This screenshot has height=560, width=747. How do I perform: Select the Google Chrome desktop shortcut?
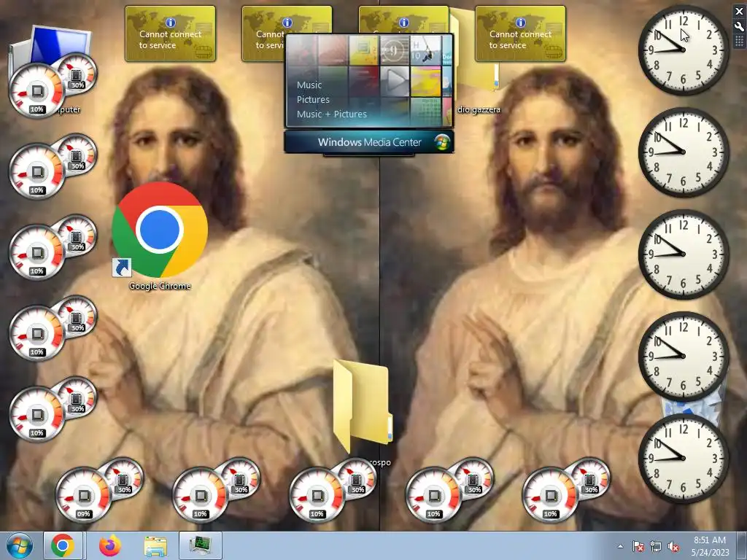(x=160, y=236)
